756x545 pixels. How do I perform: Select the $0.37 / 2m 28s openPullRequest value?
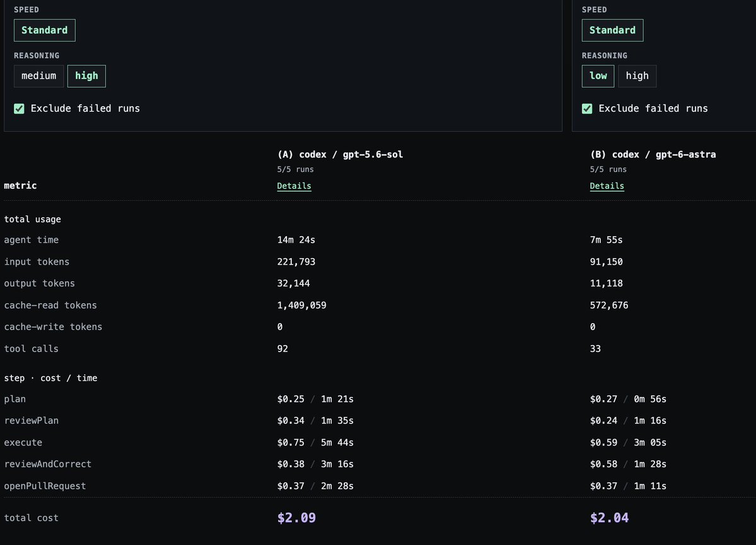315,486
